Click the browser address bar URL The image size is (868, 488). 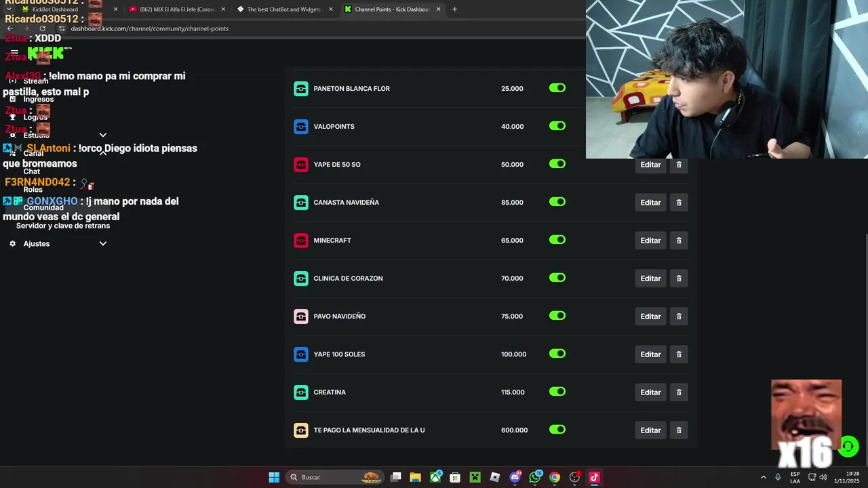click(x=149, y=28)
